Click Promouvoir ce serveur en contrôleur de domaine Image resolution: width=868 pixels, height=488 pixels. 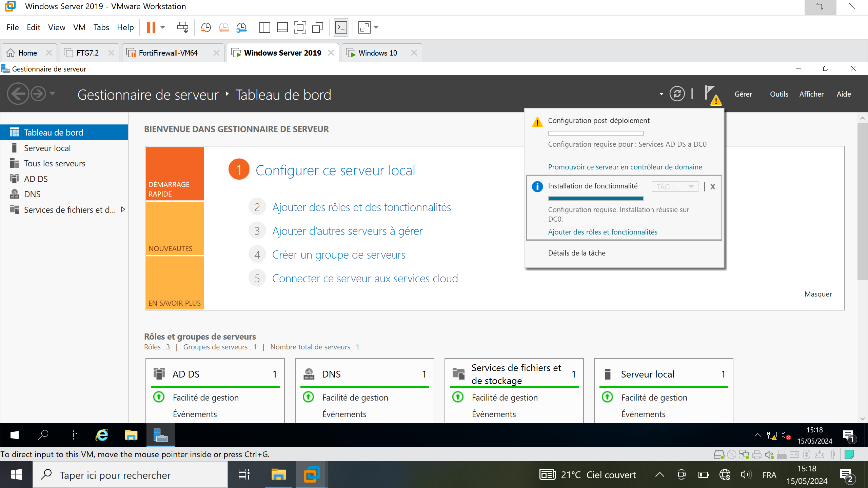[x=625, y=167]
